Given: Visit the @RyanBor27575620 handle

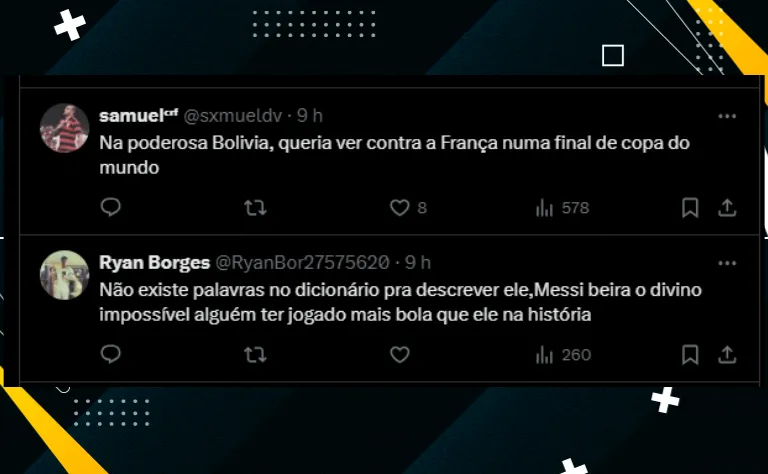Looking at the screenshot, I should tap(303, 263).
